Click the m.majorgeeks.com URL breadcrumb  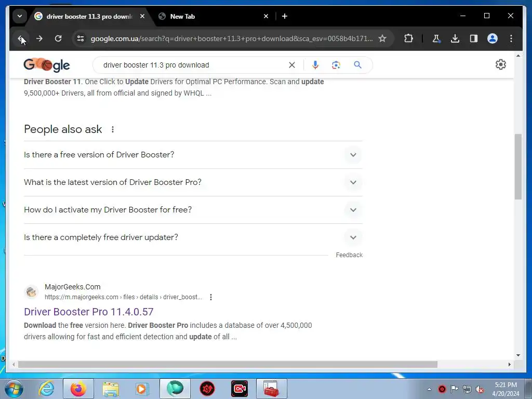[124, 297]
